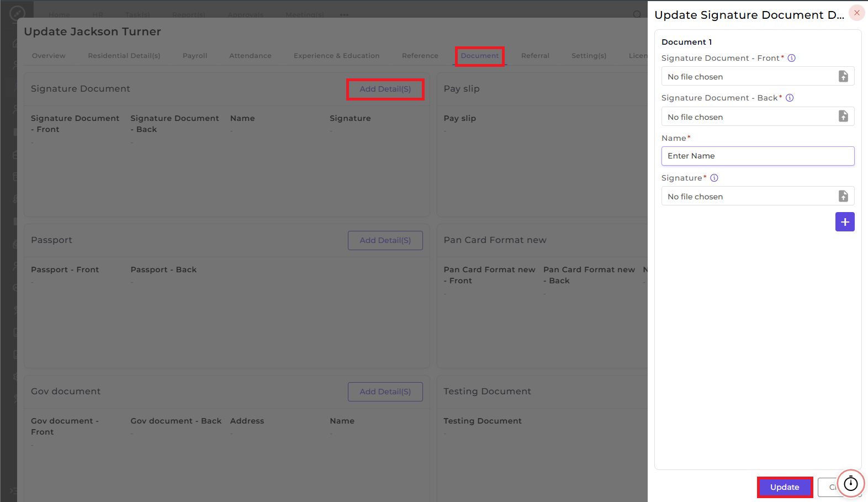Go to Experience & Education tab
This screenshot has width=868, height=502.
[336, 56]
